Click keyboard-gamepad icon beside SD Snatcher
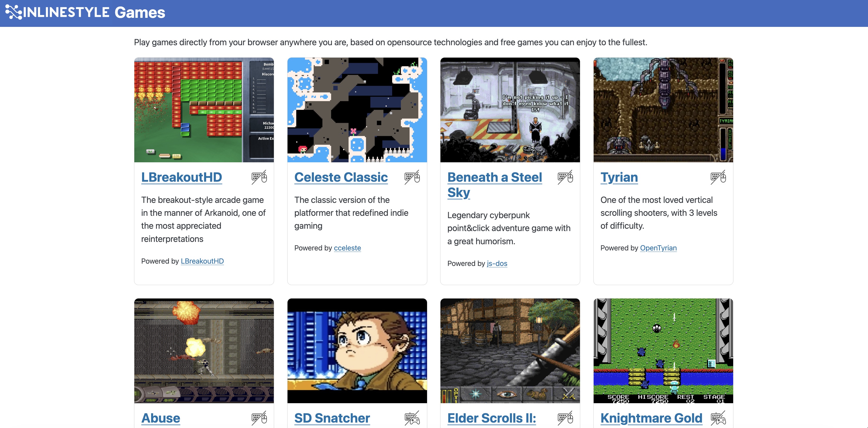The width and height of the screenshot is (868, 428). [x=412, y=418]
